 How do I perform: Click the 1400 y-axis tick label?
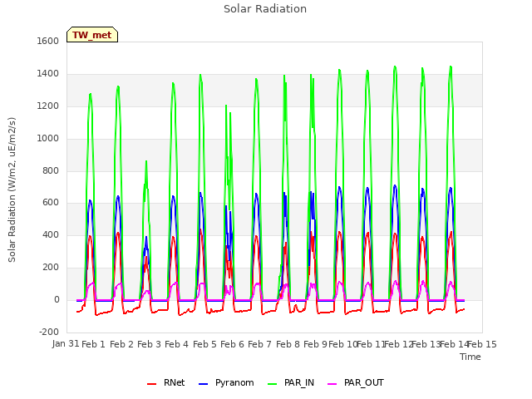click(x=48, y=73)
